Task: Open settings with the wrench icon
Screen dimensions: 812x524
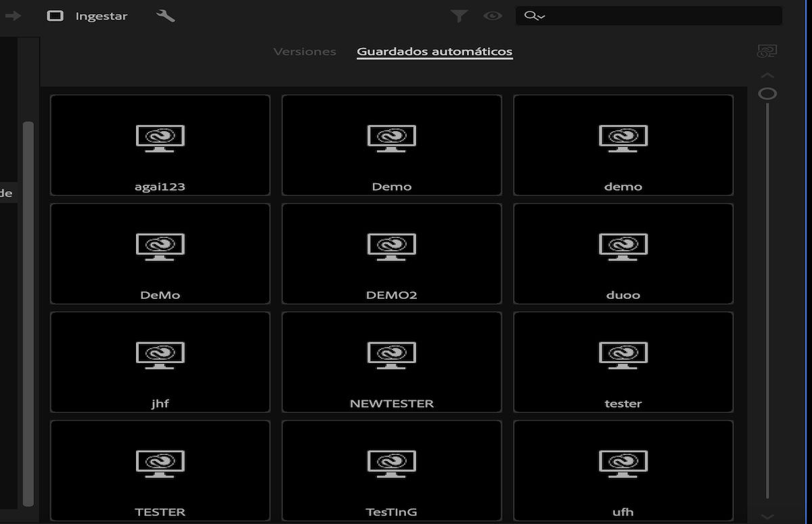Action: (x=164, y=16)
